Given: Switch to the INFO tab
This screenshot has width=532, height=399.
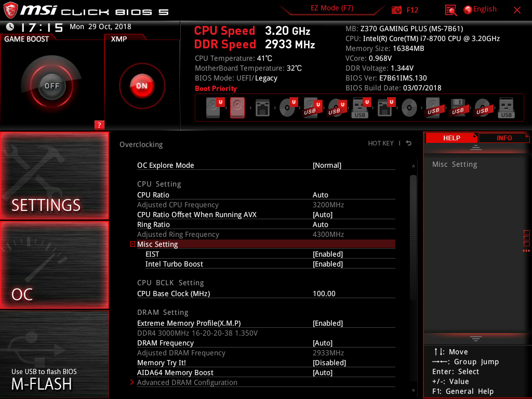Looking at the screenshot, I should pyautogui.click(x=504, y=138).
